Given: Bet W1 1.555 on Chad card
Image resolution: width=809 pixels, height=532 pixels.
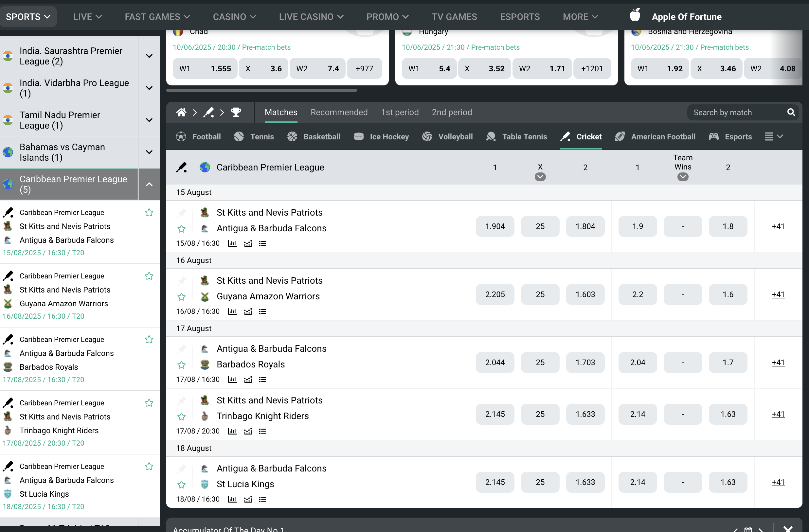Looking at the screenshot, I should 205,69.
